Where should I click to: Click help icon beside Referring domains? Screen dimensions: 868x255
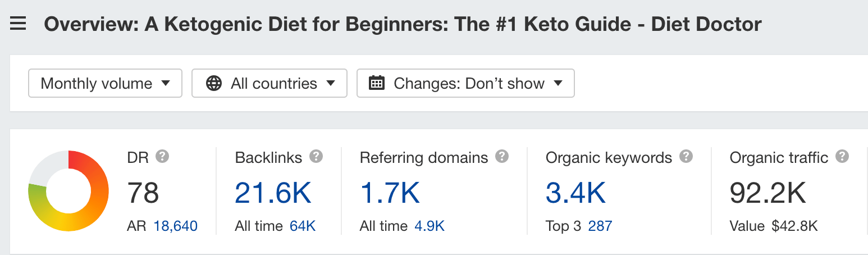(x=502, y=156)
